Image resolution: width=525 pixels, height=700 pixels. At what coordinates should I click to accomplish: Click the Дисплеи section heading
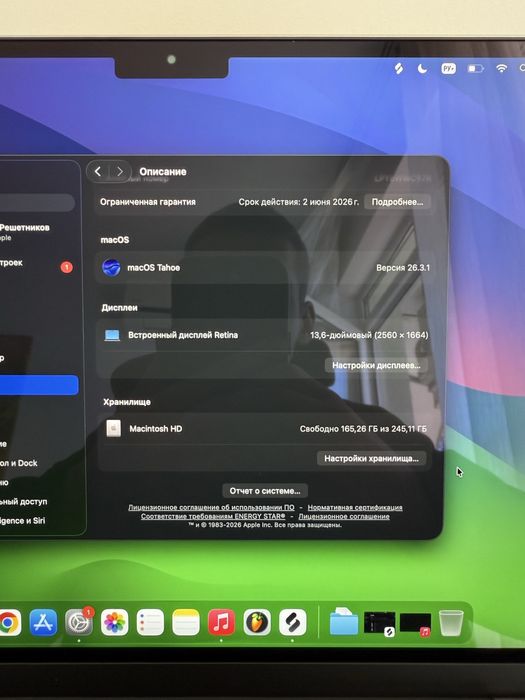(x=119, y=308)
